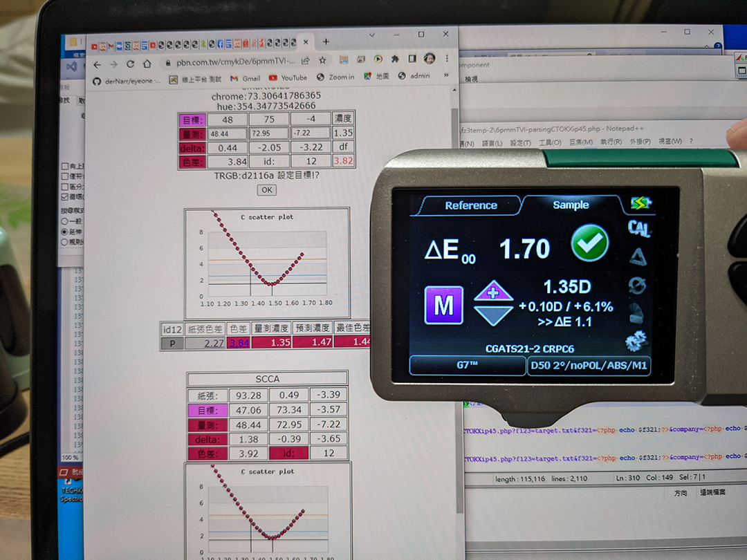The image size is (747, 560).
Task: Open the 執行(R) menu in Notepad++
Action: point(611,142)
